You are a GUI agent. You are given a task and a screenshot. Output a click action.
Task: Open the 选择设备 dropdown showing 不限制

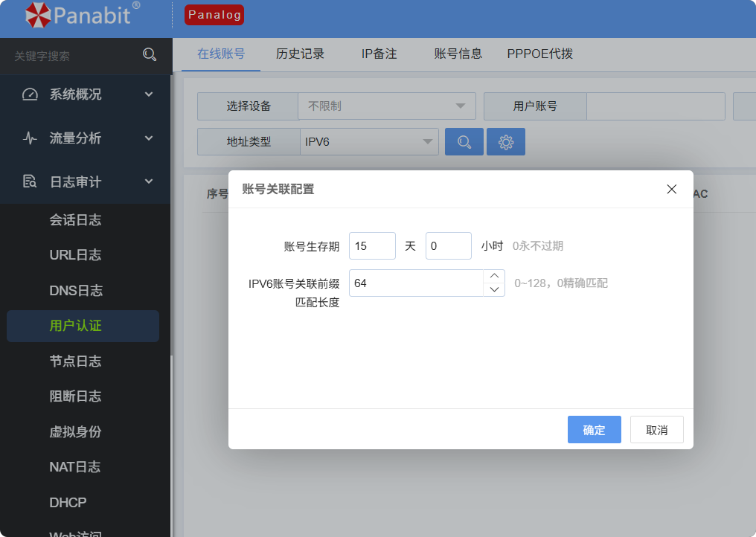pos(387,106)
